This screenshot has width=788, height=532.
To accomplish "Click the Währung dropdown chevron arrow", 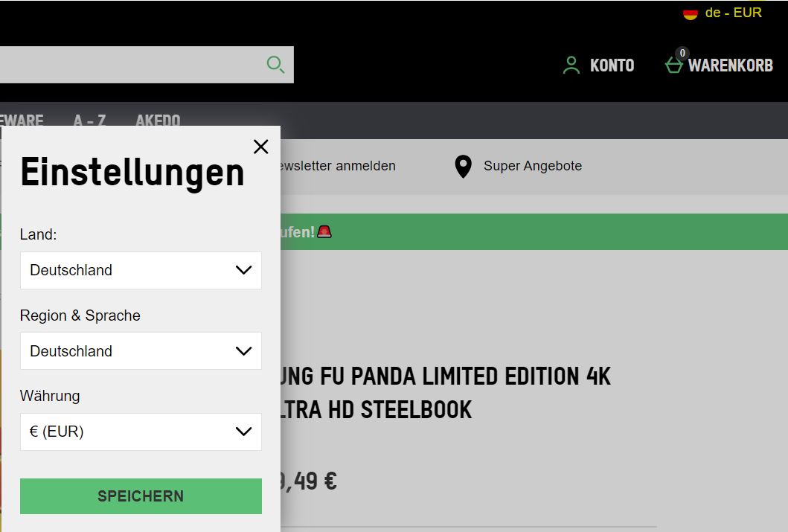I will point(243,432).
